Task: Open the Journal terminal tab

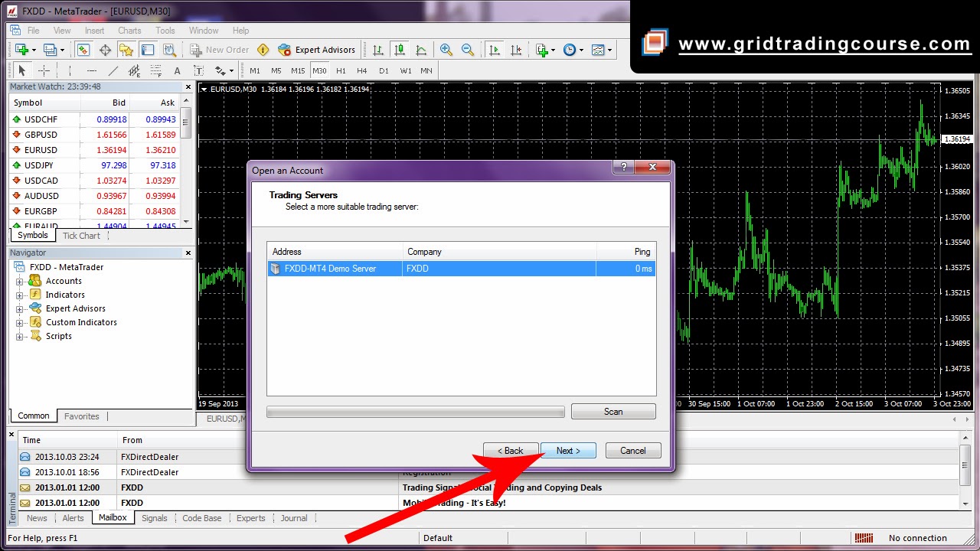Action: click(x=294, y=518)
